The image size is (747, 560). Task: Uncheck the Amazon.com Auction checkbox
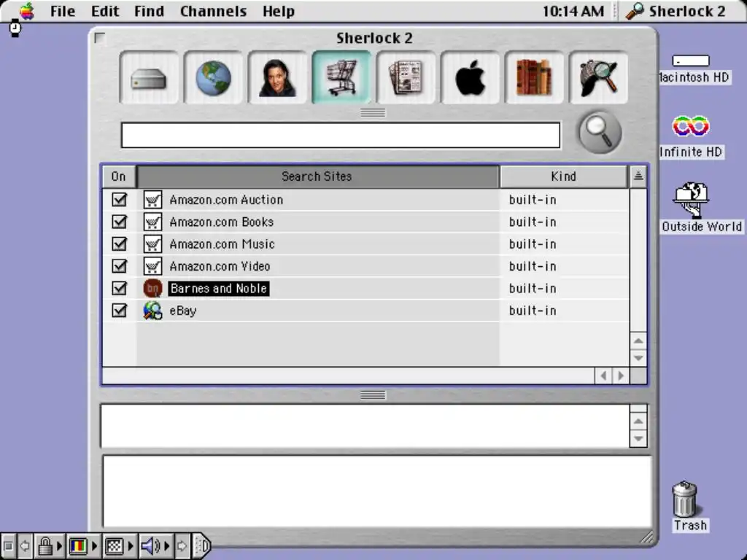(119, 200)
